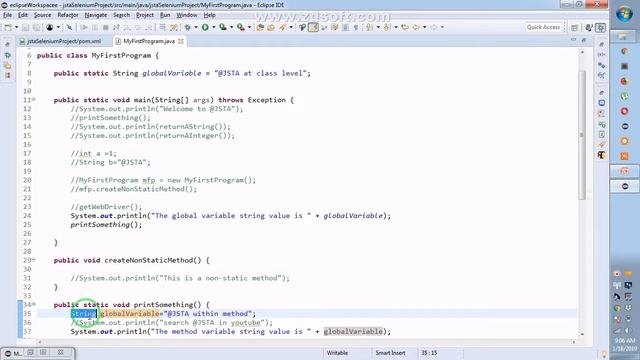640x360 pixels.
Task: Click the Coverage run toolbar icon
Action: tap(223, 27)
